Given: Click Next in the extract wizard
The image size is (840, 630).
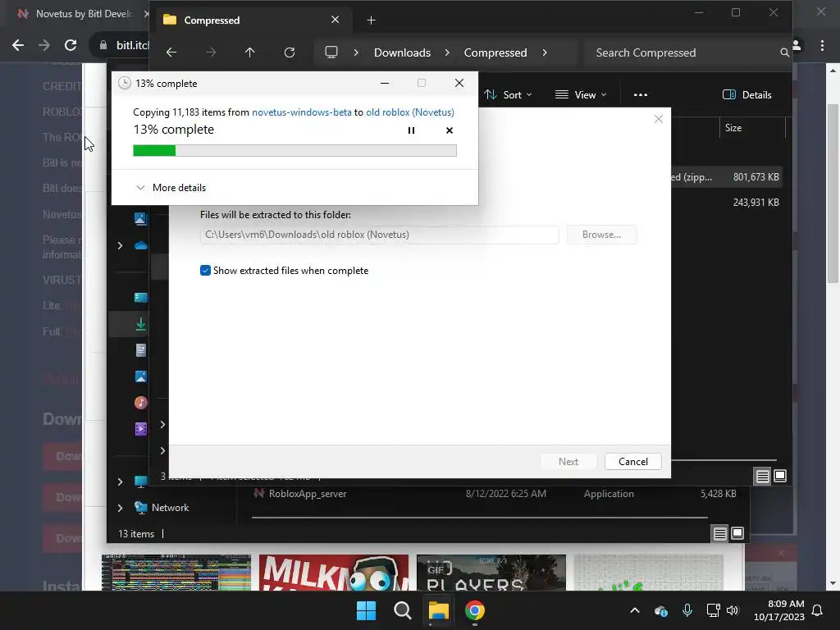Looking at the screenshot, I should point(568,462).
